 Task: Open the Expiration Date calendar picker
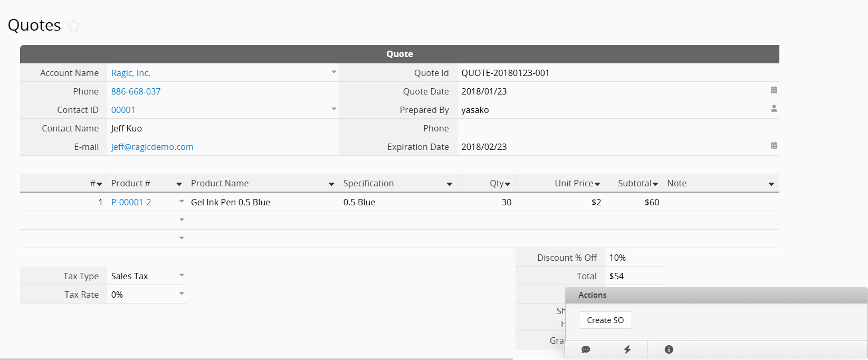coord(774,146)
